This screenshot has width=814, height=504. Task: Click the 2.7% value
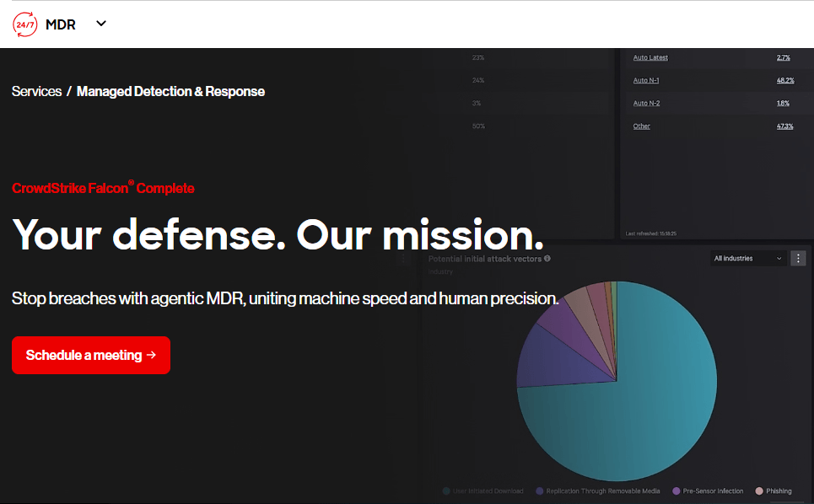pos(784,57)
